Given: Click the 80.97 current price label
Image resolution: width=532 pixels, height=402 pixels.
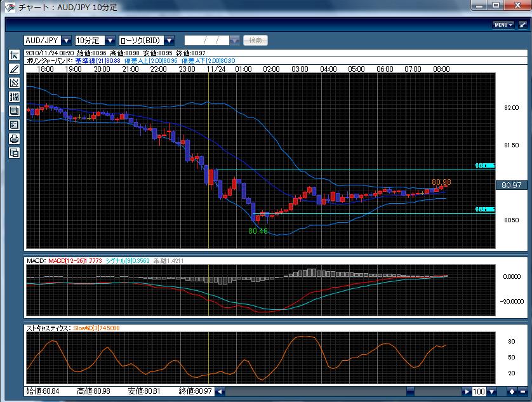Looking at the screenshot, I should pyautogui.click(x=511, y=185).
